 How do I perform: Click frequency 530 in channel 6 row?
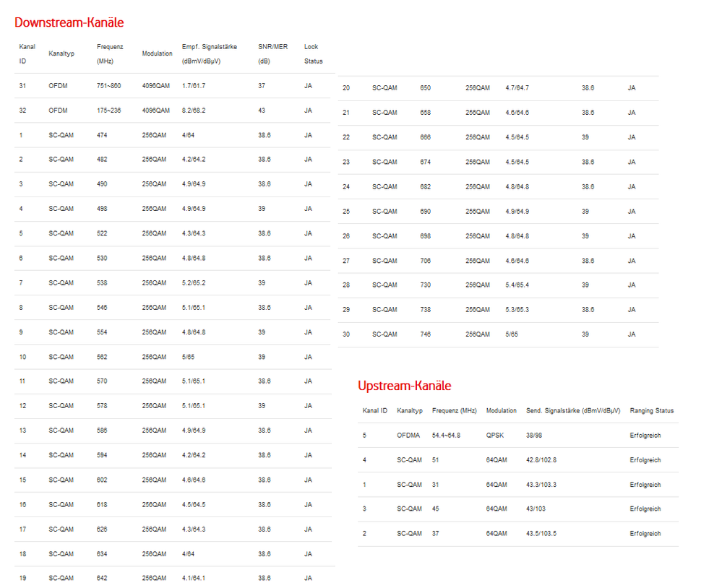tap(102, 258)
